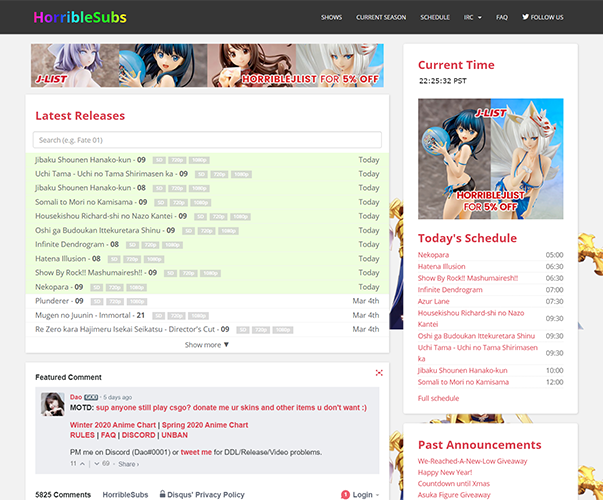603x500 pixels.
Task: Click the J-List sidebar figure ad
Action: pos(491,159)
